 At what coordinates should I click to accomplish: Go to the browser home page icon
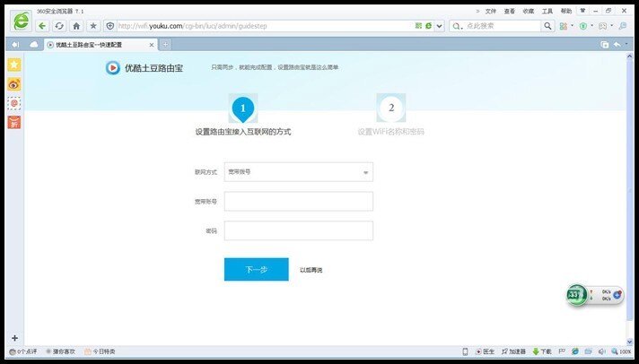pos(77,26)
